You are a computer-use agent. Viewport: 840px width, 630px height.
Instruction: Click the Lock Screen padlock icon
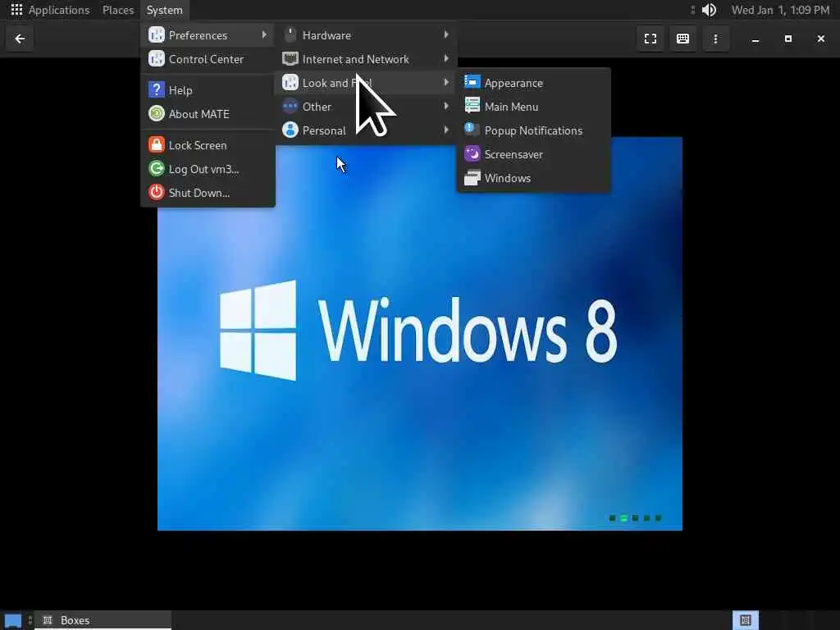(x=157, y=144)
